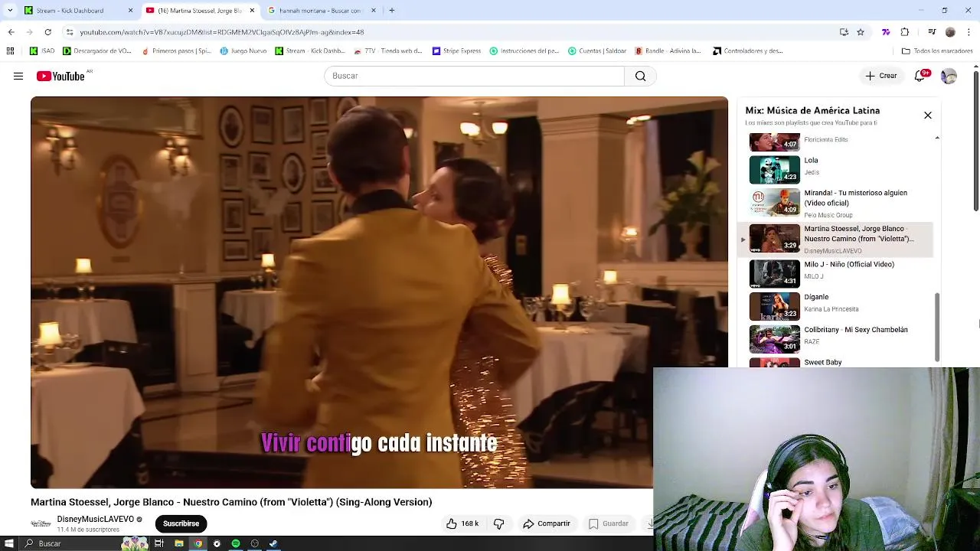Click the YouTube search magnifier button
The height and width of the screenshot is (551, 980).
click(x=640, y=76)
